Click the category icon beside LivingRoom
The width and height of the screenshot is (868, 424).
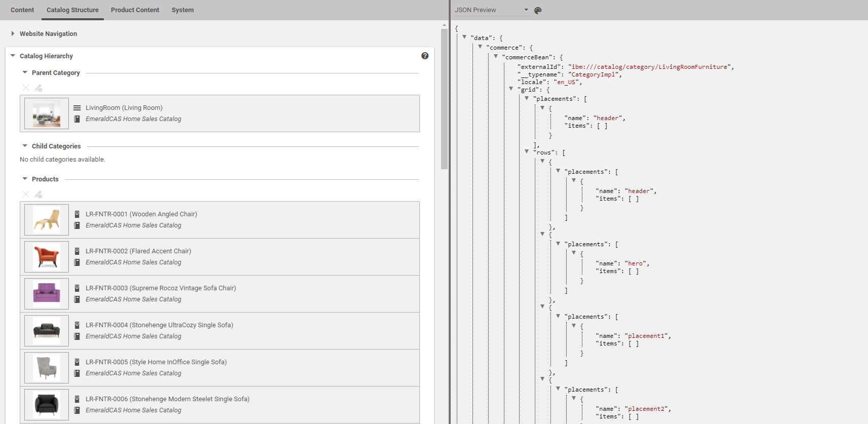[x=77, y=108]
